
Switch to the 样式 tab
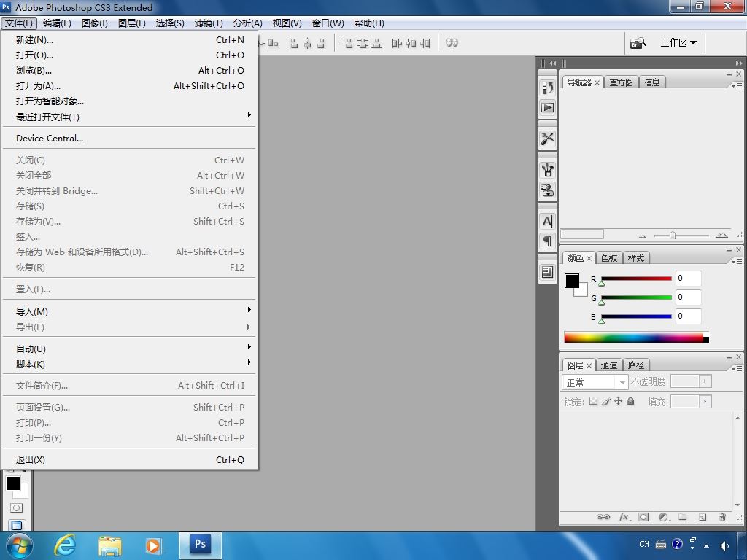(x=636, y=258)
